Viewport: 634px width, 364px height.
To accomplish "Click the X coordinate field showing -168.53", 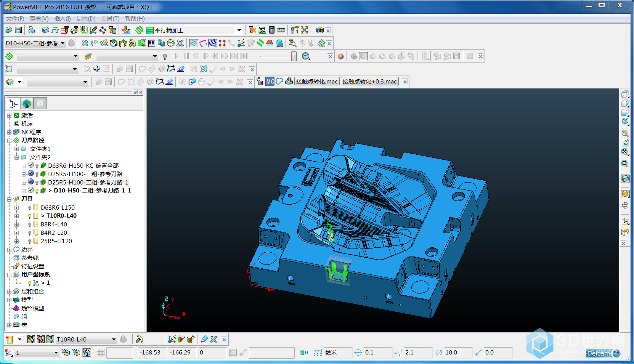I will 152,353.
